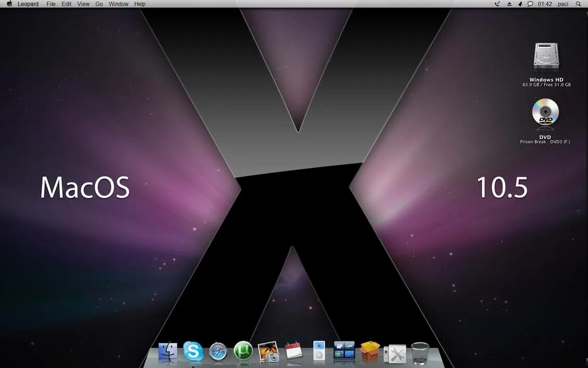Screen dimensions: 588x368
Task: Open the white iPod dock icon
Action: [319, 351]
